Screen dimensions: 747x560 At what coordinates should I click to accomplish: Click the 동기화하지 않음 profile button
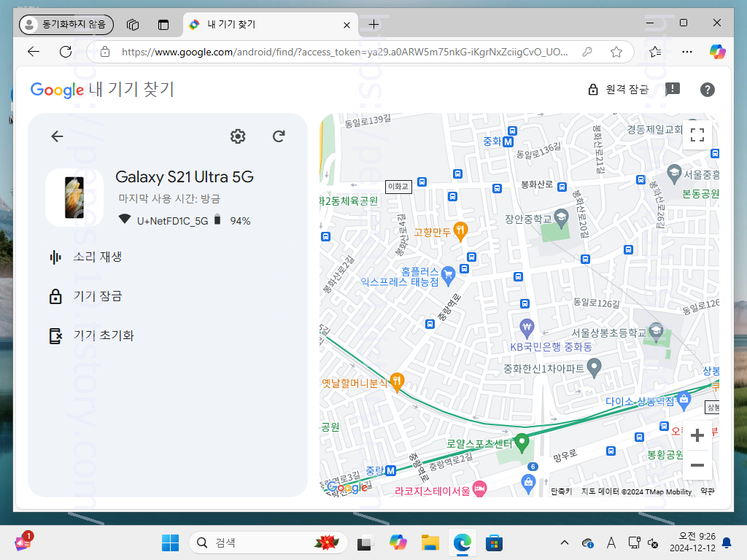click(x=66, y=24)
